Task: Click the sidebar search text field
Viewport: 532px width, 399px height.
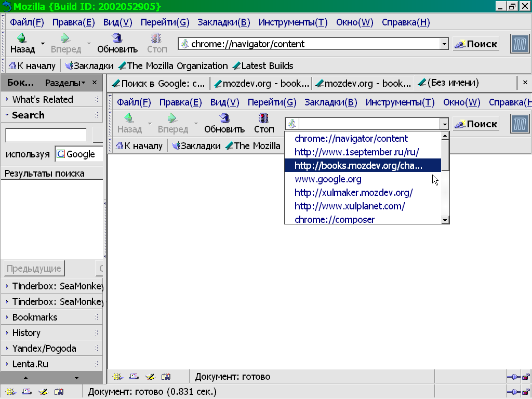Action: pos(46,135)
